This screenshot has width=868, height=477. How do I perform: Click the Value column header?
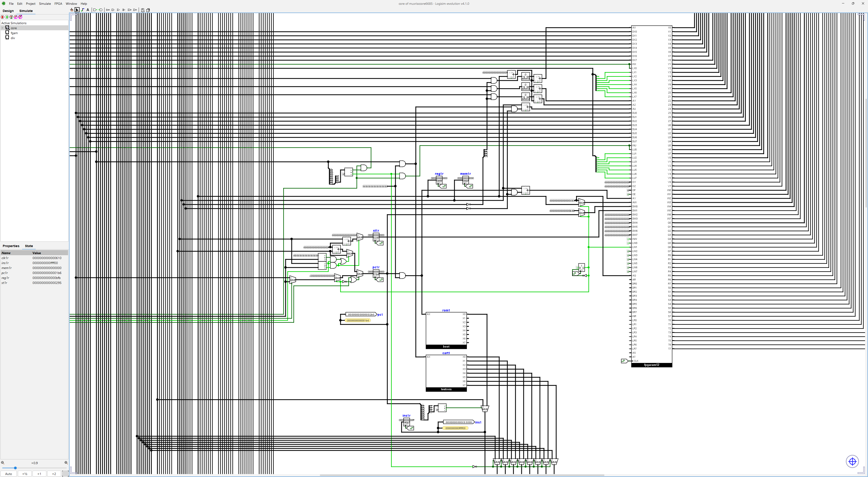tap(50, 253)
